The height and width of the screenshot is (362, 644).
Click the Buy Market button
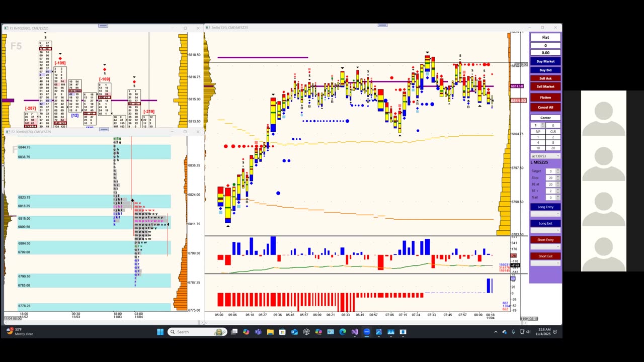(x=545, y=61)
